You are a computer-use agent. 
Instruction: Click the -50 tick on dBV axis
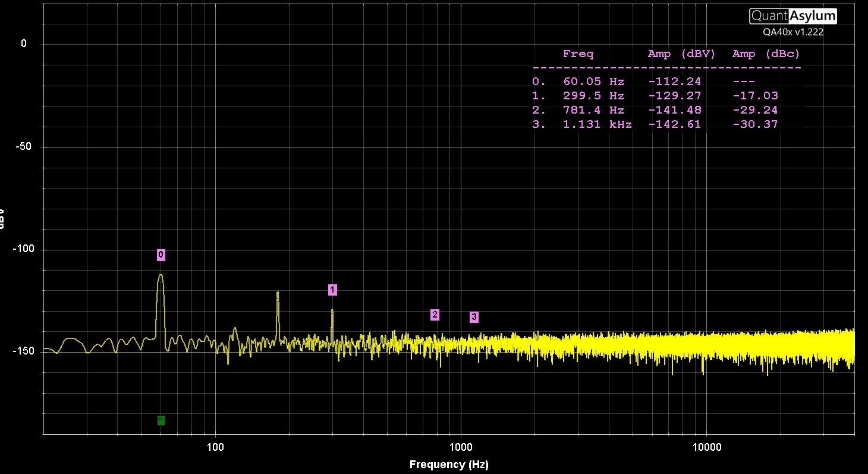[x=23, y=147]
